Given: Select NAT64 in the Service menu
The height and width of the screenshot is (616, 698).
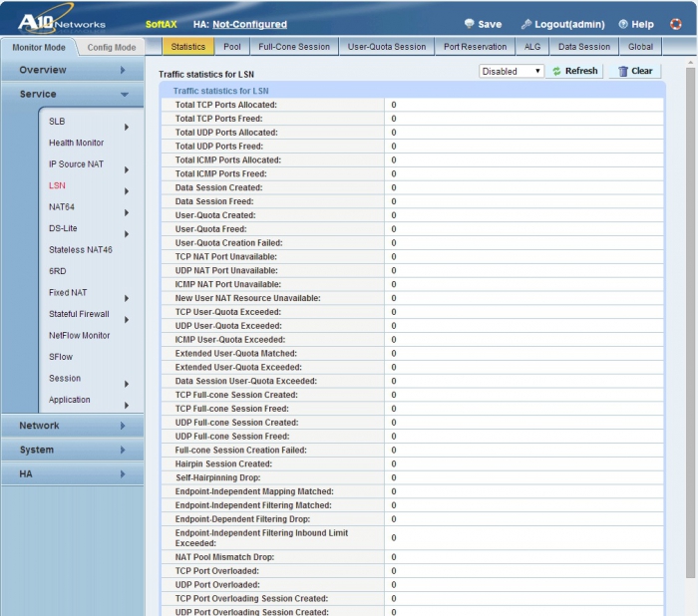Looking at the screenshot, I should 62,207.
